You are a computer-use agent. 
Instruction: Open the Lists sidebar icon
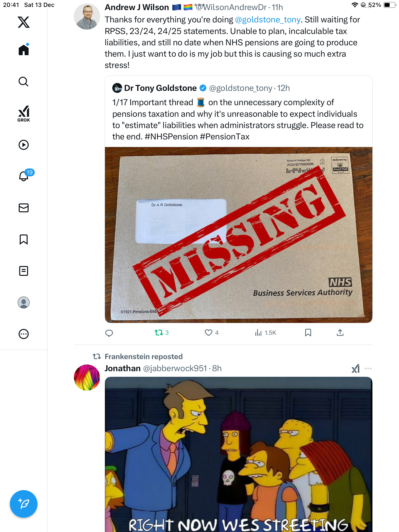(24, 271)
